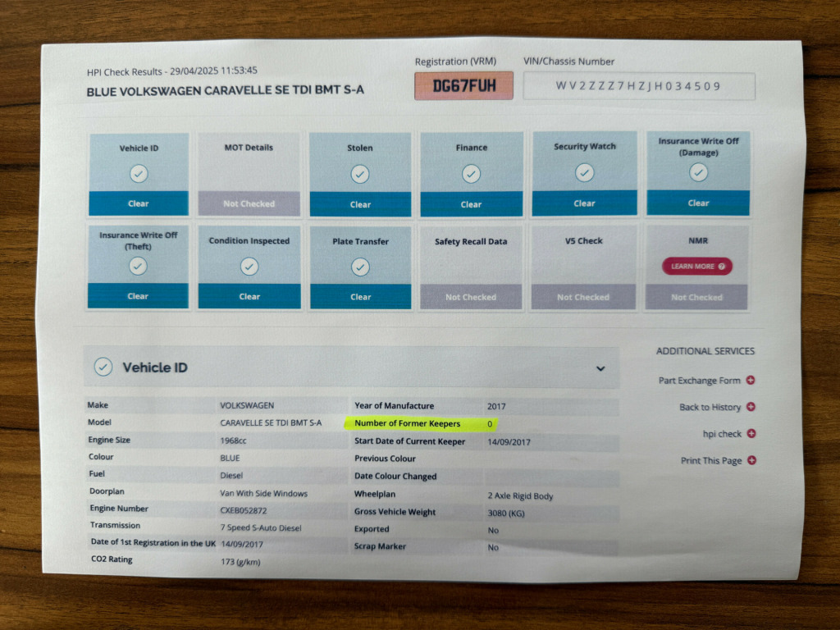840x630 pixels.
Task: Click the plus icon beside hpi check
Action: pos(751,433)
